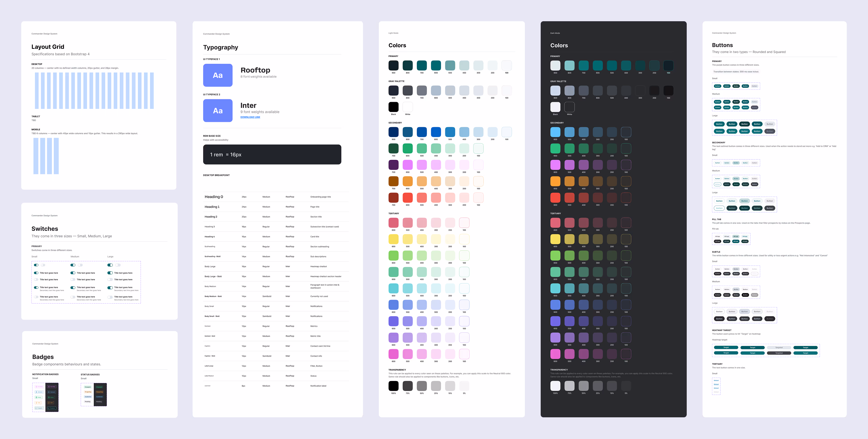Viewport: 868px width, 439px height.
Task: Click the Inter typeface Aa tile
Action: [218, 110]
